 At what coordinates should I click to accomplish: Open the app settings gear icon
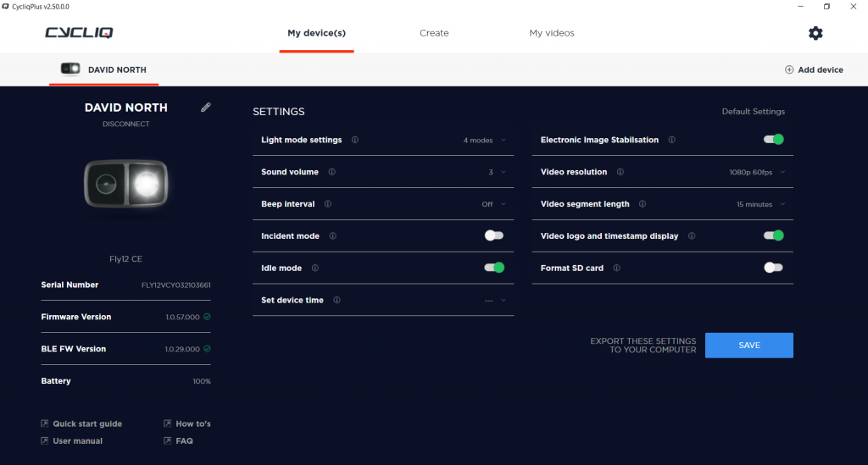pos(815,33)
